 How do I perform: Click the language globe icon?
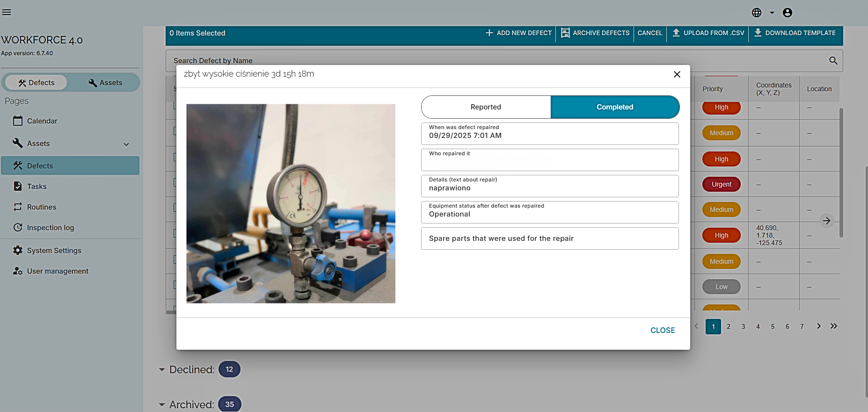pos(757,13)
